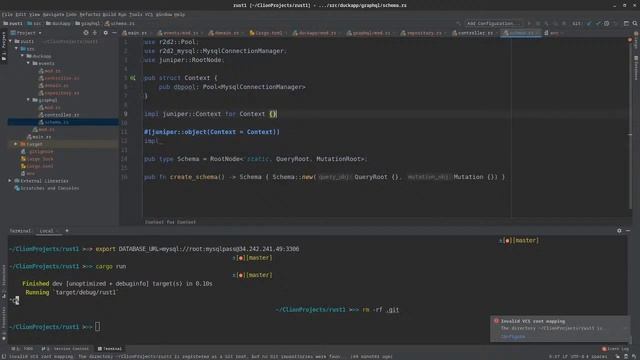This screenshot has height=360, width=640.
Task: Switch to the controller.rs editor tab
Action: 473,33
